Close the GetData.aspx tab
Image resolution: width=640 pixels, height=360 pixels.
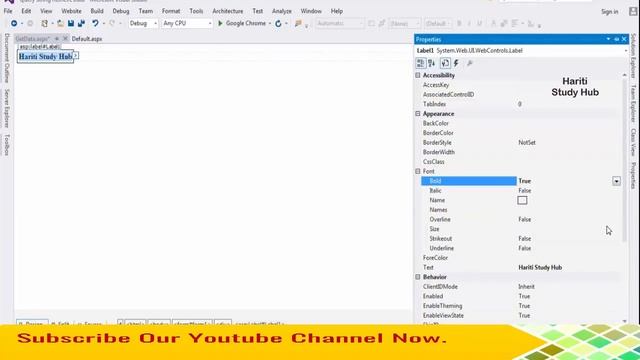click(65, 39)
